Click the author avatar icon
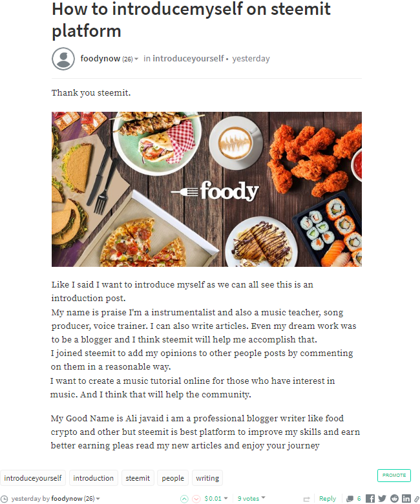Screen dimensions: 420x504 (x=63, y=59)
